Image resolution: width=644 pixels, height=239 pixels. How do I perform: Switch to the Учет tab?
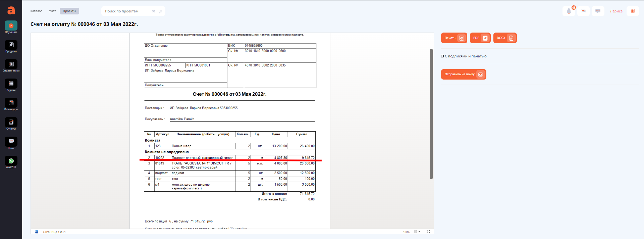52,11
